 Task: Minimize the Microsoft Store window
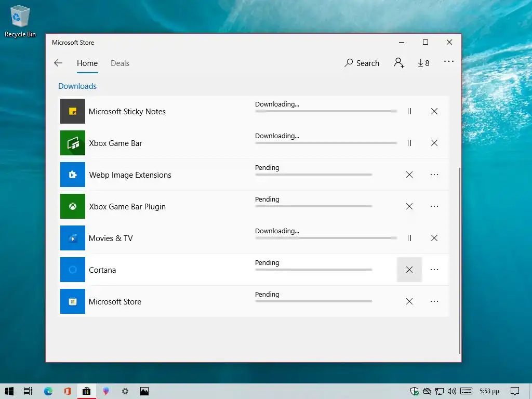[402, 42]
